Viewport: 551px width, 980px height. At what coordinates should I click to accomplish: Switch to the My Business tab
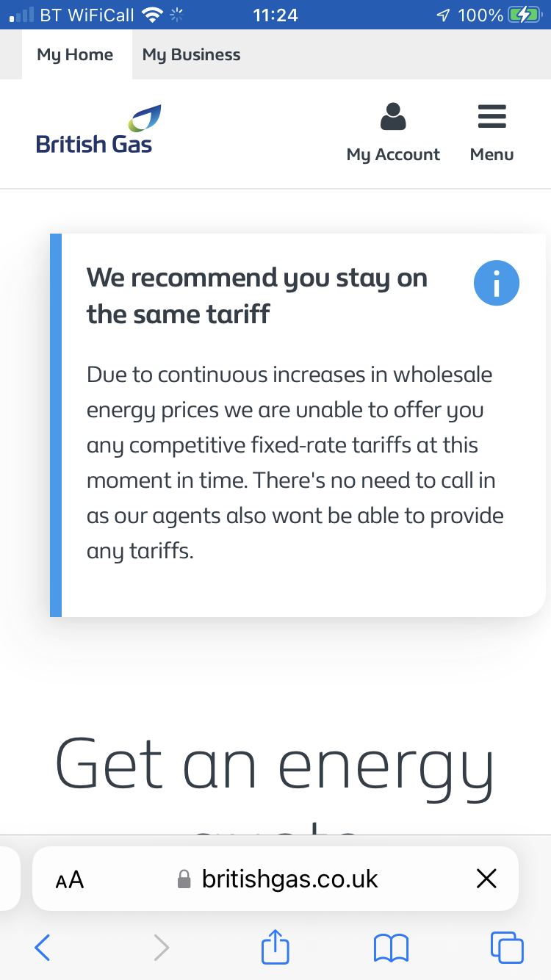pyautogui.click(x=191, y=54)
